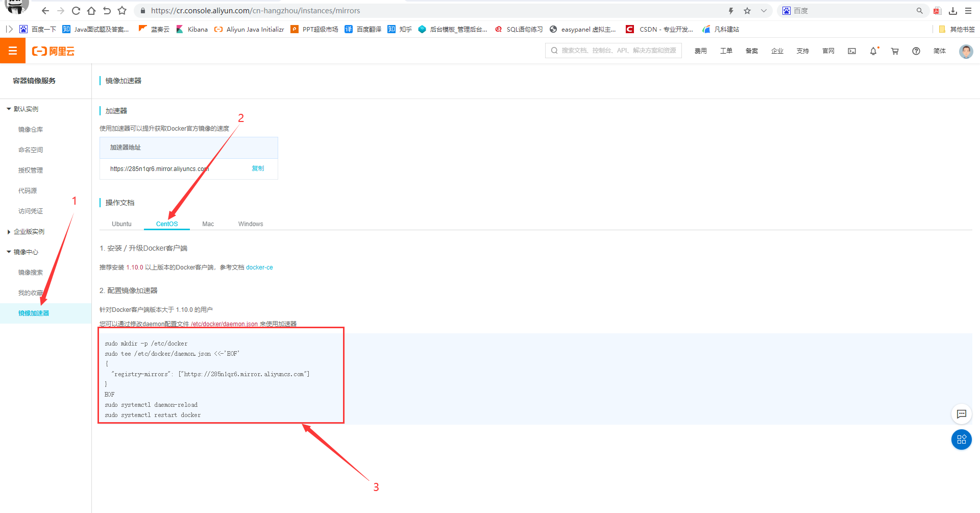Open 企业 menu in top bar
980x513 pixels.
pos(777,51)
